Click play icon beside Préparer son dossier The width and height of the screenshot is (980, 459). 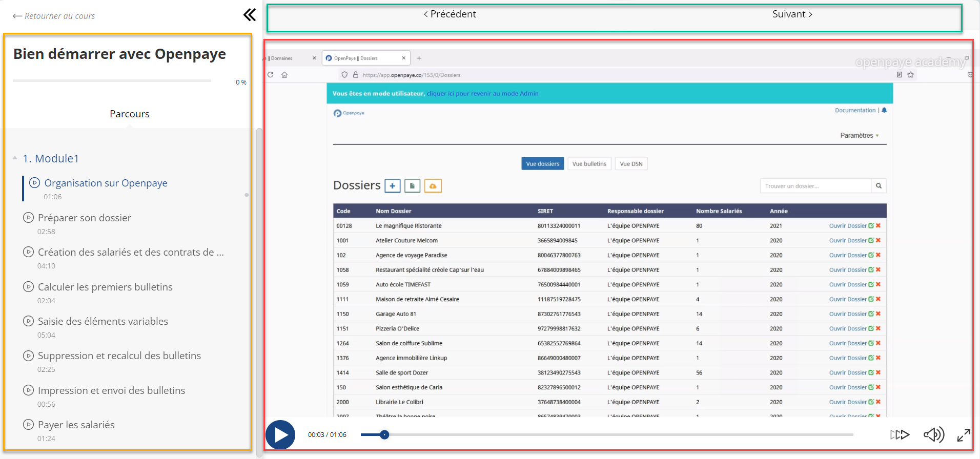pos(29,217)
